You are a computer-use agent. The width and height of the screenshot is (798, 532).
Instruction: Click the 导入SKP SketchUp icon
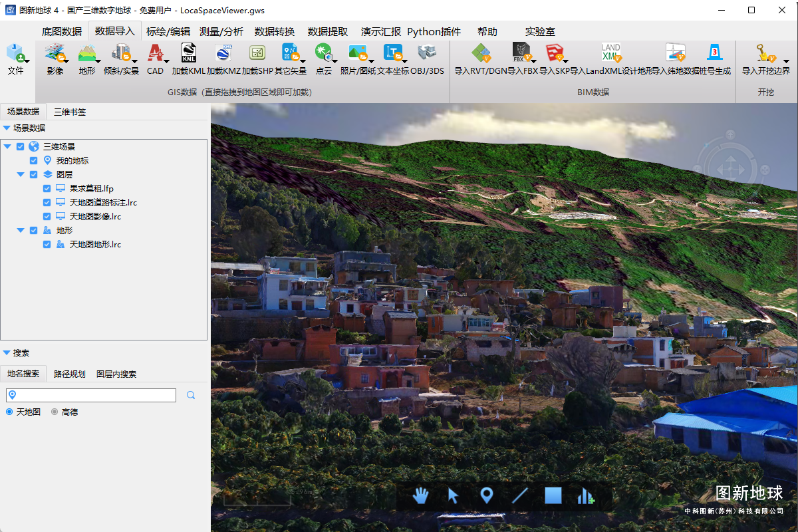(553, 53)
